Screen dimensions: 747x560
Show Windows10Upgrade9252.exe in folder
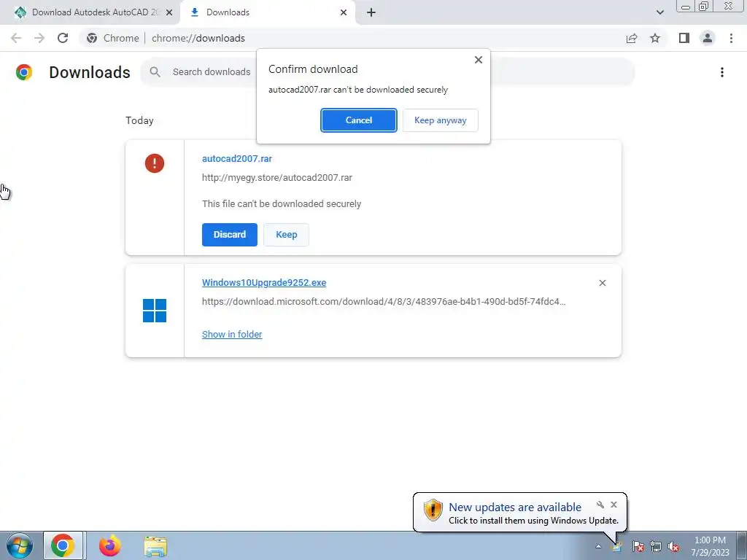232,334
